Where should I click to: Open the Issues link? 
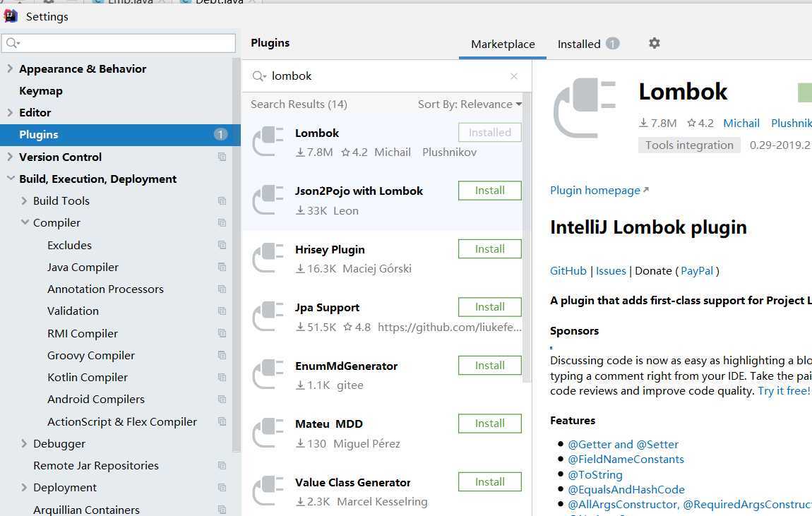pyautogui.click(x=611, y=270)
